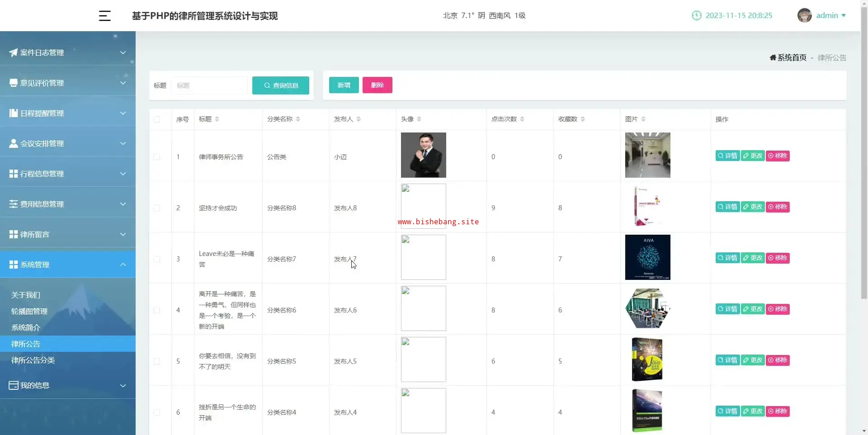Screen dimensions: 868x435
Task: Expand the 行程信息管理 menu chevron
Action: (x=123, y=174)
